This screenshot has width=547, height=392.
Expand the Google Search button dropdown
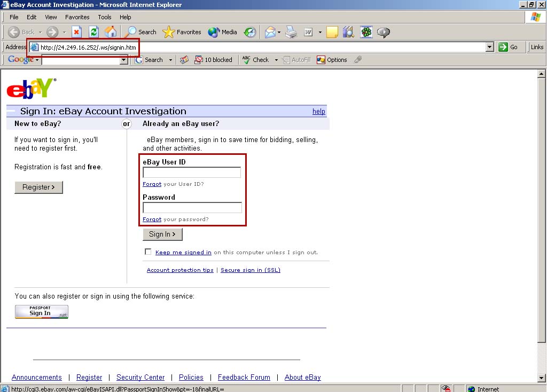click(170, 60)
